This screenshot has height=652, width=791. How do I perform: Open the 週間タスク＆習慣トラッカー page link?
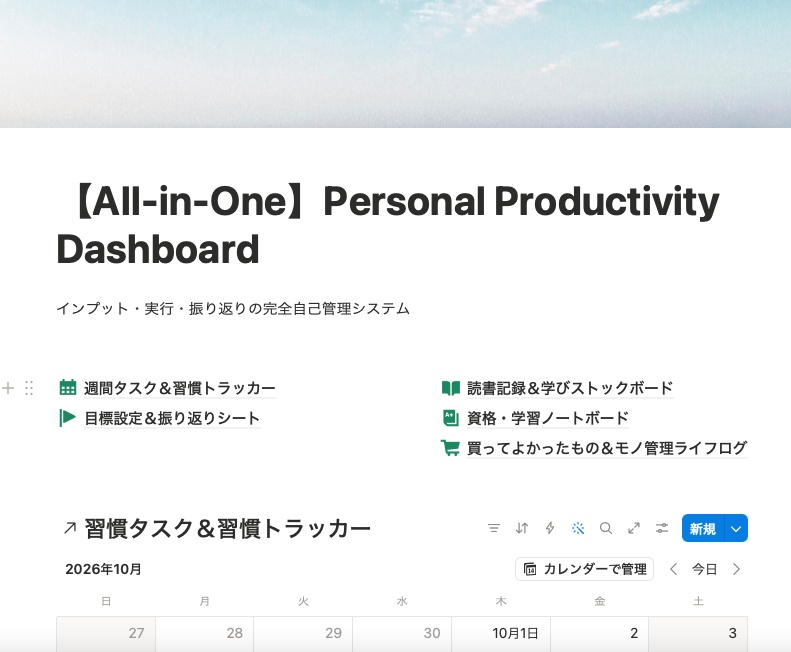pyautogui.click(x=180, y=388)
